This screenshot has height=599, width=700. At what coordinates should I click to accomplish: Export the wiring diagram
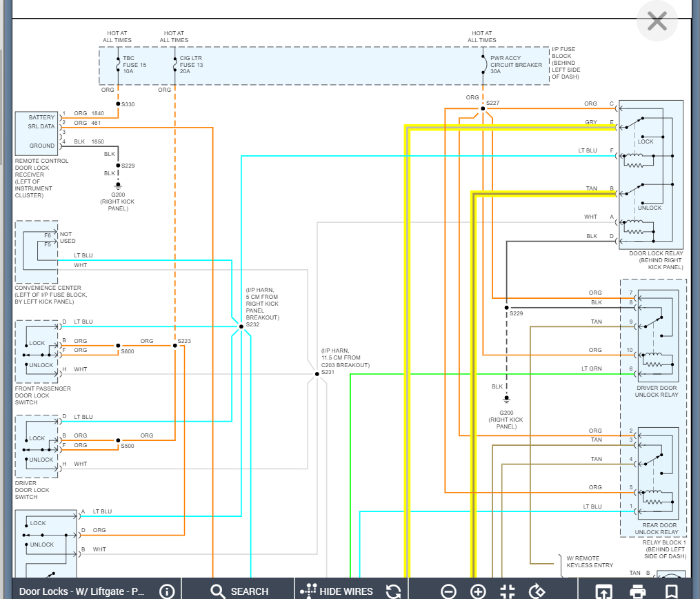(603, 591)
